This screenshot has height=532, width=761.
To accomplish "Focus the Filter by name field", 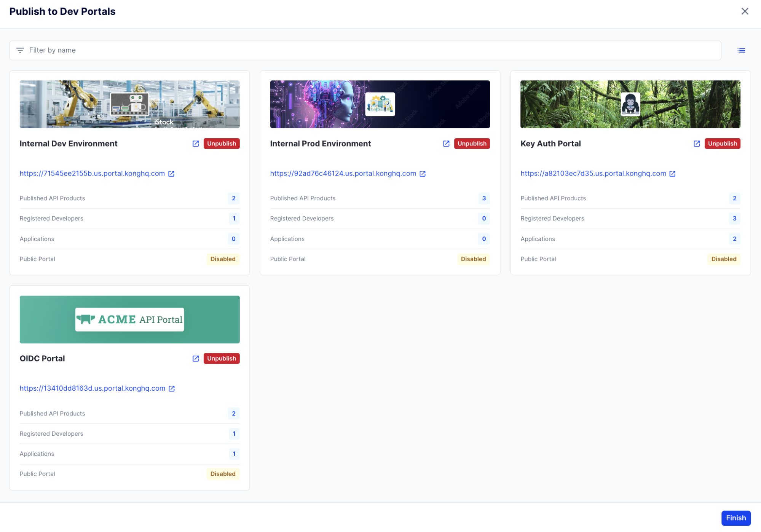I will tap(365, 50).
